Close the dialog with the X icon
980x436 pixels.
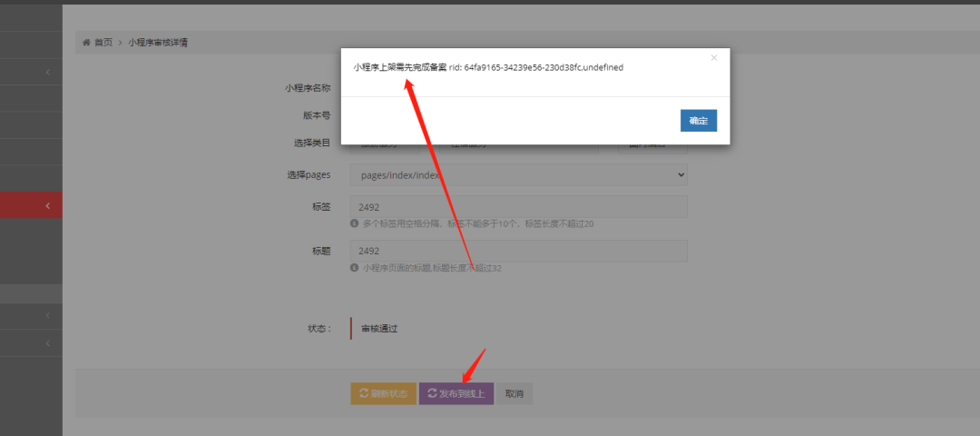pos(714,57)
